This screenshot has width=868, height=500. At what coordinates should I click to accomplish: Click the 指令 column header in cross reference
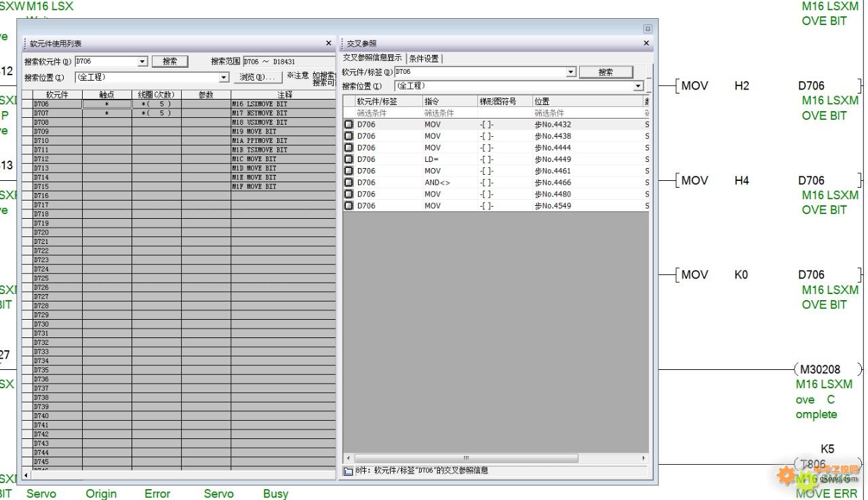(450, 101)
